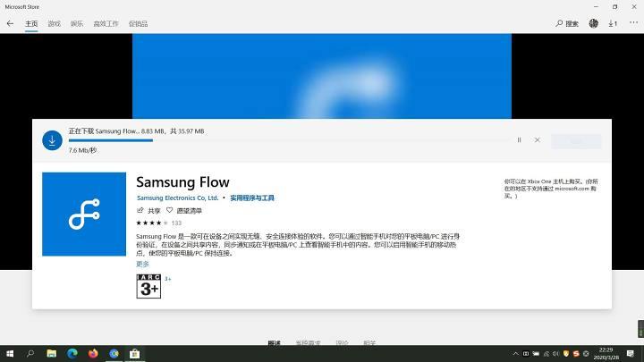Open the user account avatar

594,23
